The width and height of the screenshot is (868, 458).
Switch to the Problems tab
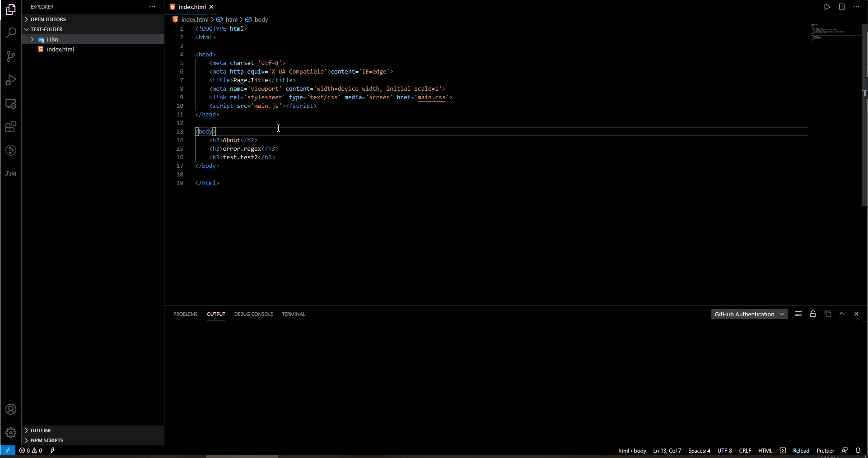pos(186,314)
